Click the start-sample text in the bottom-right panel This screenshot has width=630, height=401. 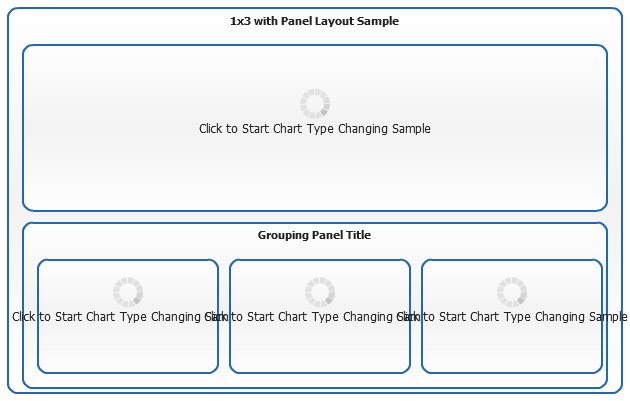tap(520, 317)
